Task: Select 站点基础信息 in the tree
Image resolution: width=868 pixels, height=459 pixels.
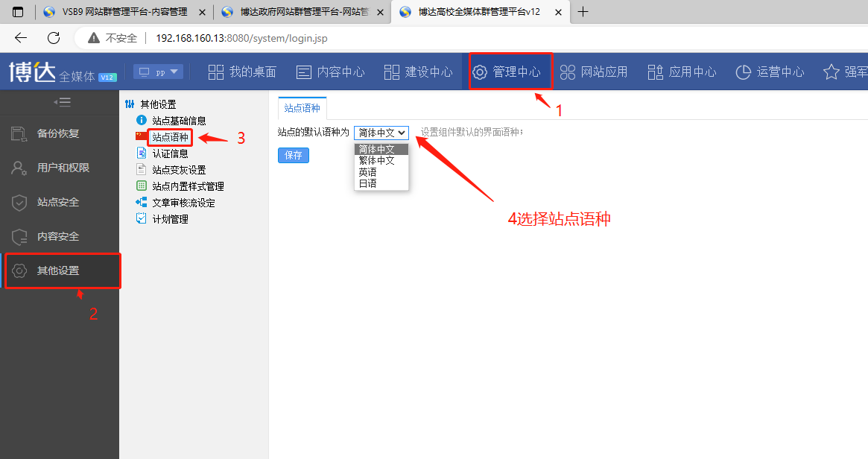Action: tap(179, 121)
